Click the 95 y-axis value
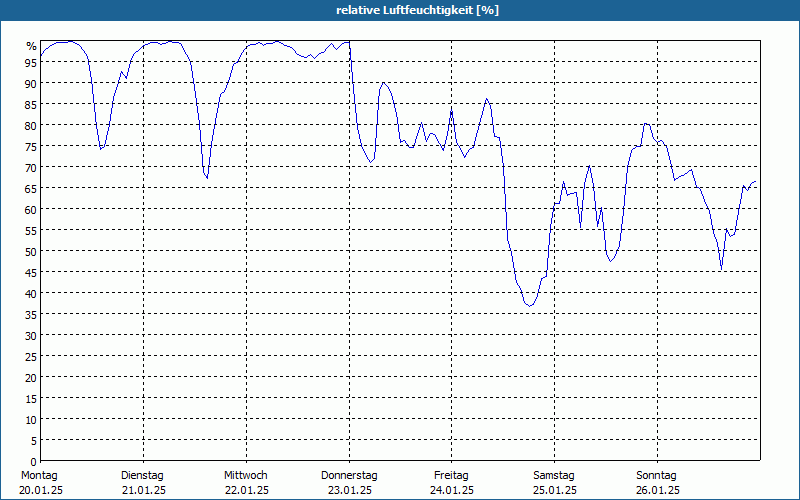This screenshot has height=500, width=800. click(32, 62)
